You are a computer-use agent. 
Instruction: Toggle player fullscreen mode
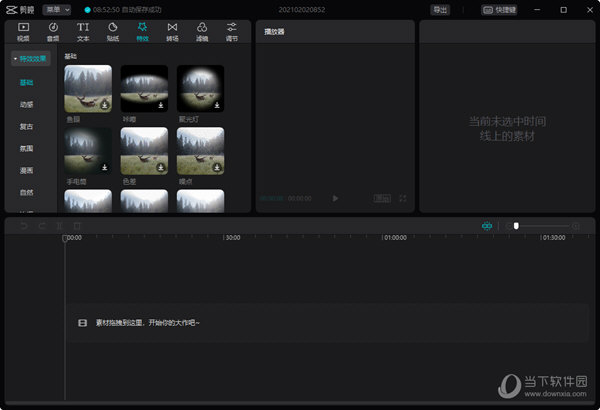coord(403,199)
